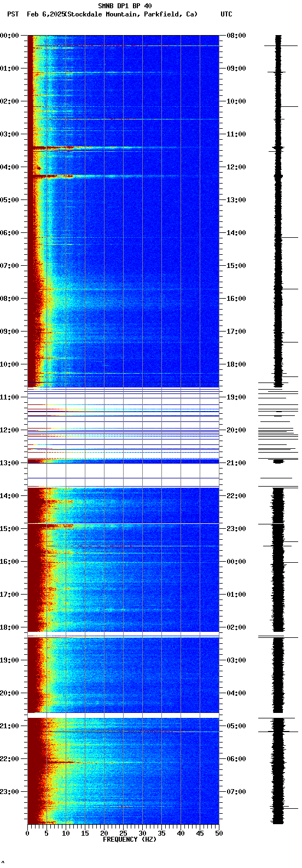This screenshot has height=868, width=302.
Task: Select UTC axis time label 22:00
Action: (x=236, y=496)
